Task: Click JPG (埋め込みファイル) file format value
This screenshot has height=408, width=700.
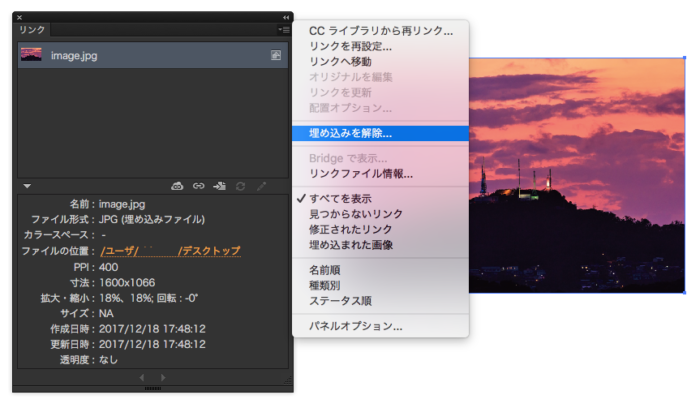Action: coord(152,219)
